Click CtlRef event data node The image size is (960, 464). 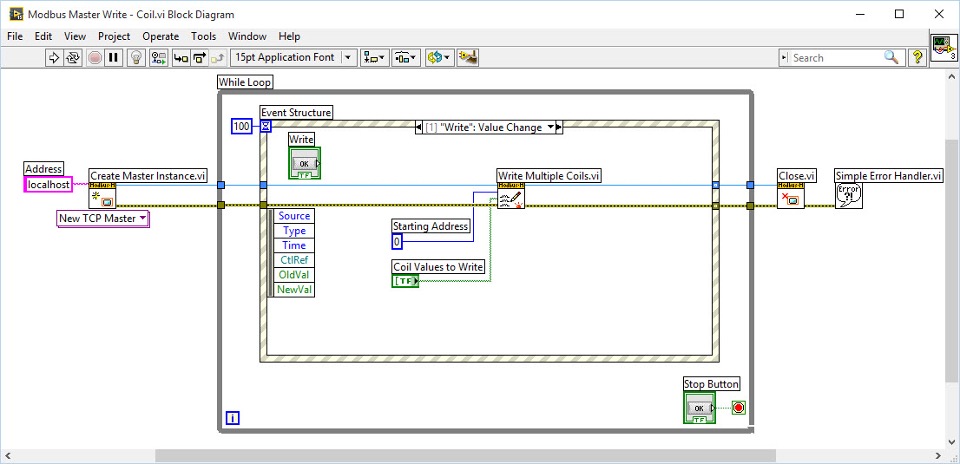tap(294, 260)
